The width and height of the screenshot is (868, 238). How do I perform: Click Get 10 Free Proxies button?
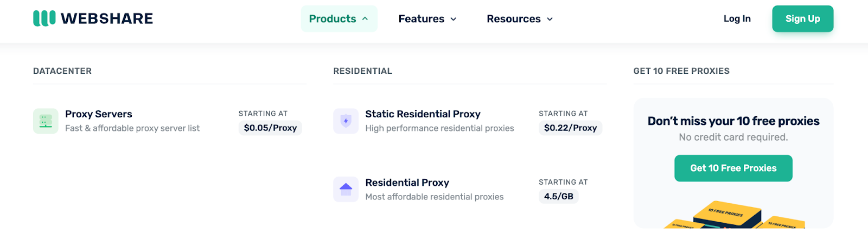click(733, 168)
